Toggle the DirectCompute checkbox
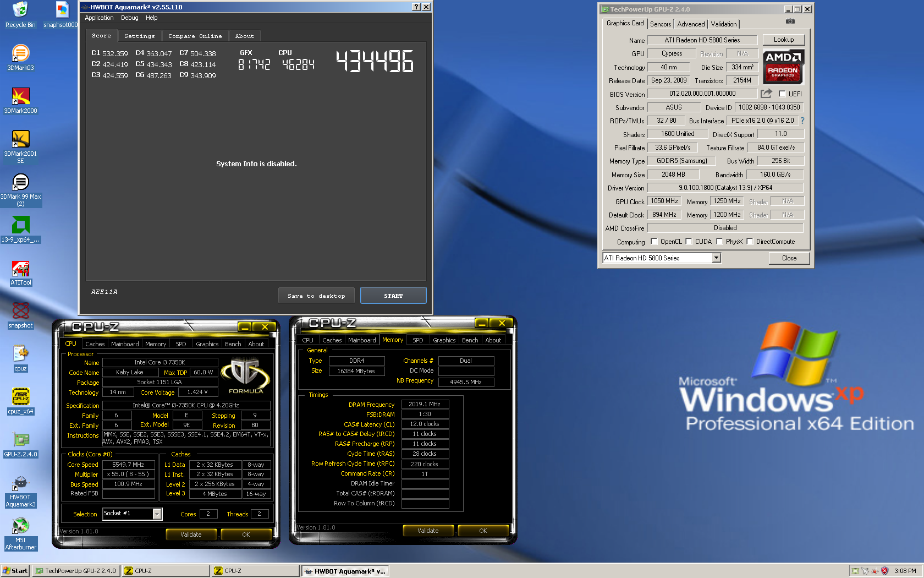Screen dimensions: 924x578 point(750,241)
